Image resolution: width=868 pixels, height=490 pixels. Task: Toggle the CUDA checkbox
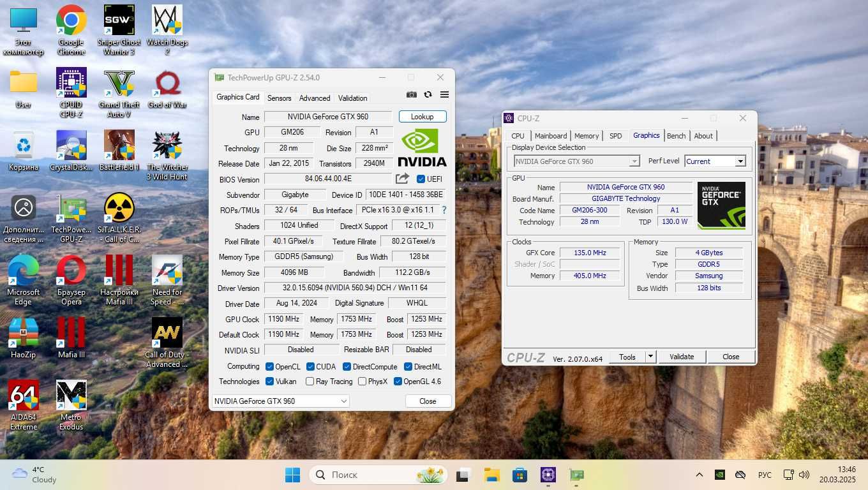[x=310, y=367]
